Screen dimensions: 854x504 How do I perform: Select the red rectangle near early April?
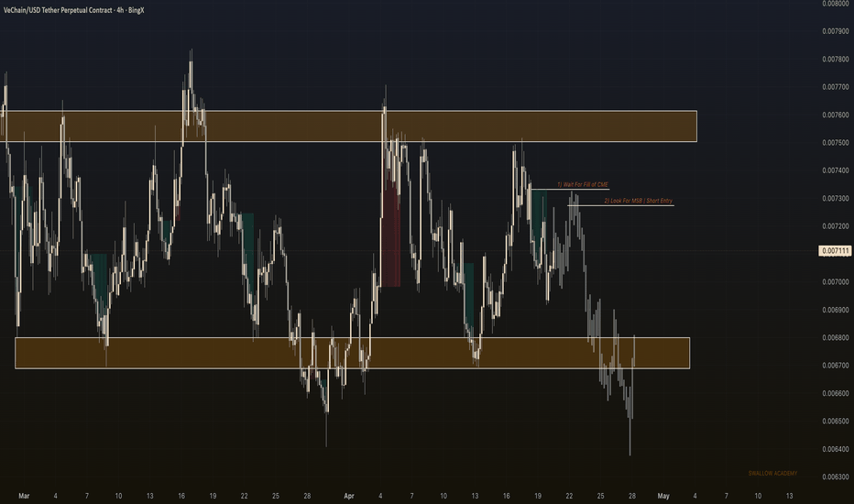click(x=391, y=234)
